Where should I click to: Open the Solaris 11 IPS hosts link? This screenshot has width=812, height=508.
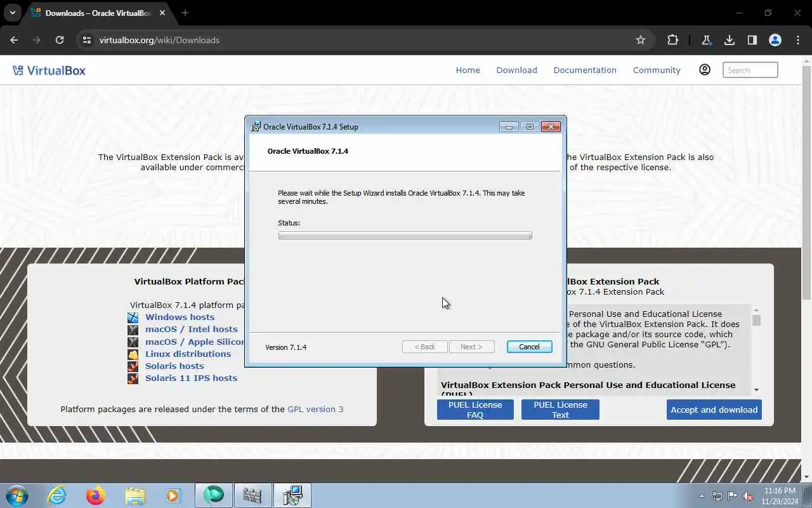click(x=191, y=378)
